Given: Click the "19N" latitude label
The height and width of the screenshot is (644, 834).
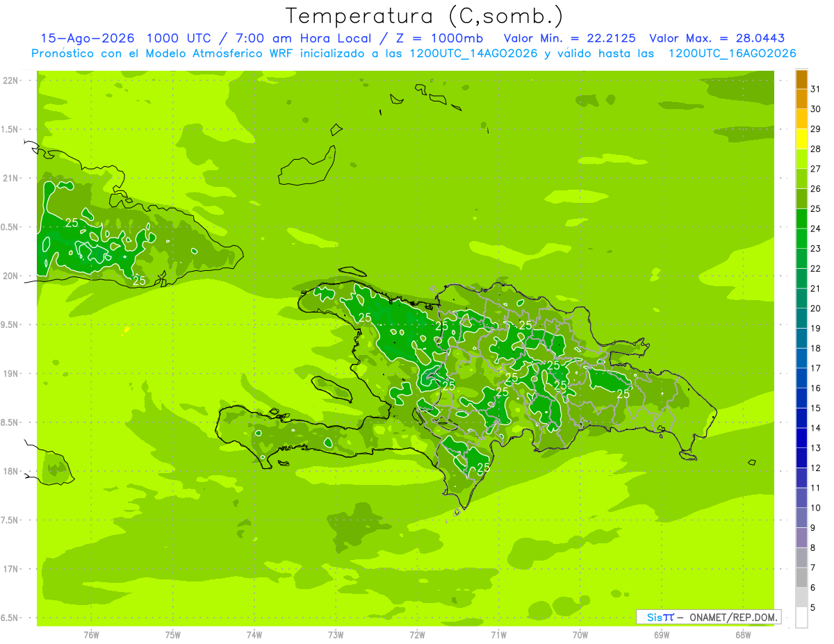Looking at the screenshot, I should pos(11,373).
